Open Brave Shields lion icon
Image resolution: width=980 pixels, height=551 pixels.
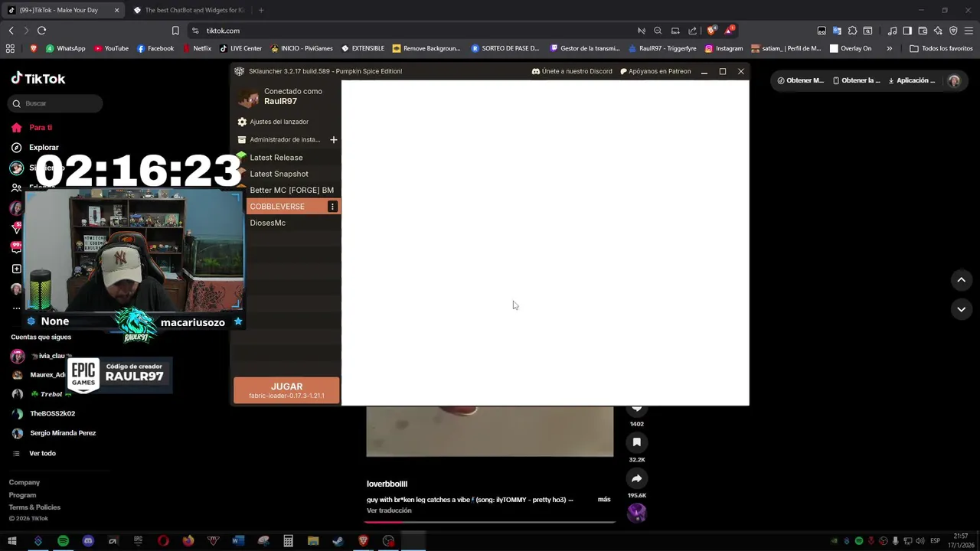712,31
